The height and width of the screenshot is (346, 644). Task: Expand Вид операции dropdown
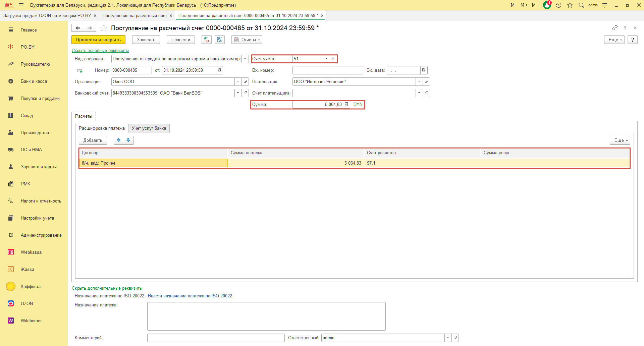245,59
